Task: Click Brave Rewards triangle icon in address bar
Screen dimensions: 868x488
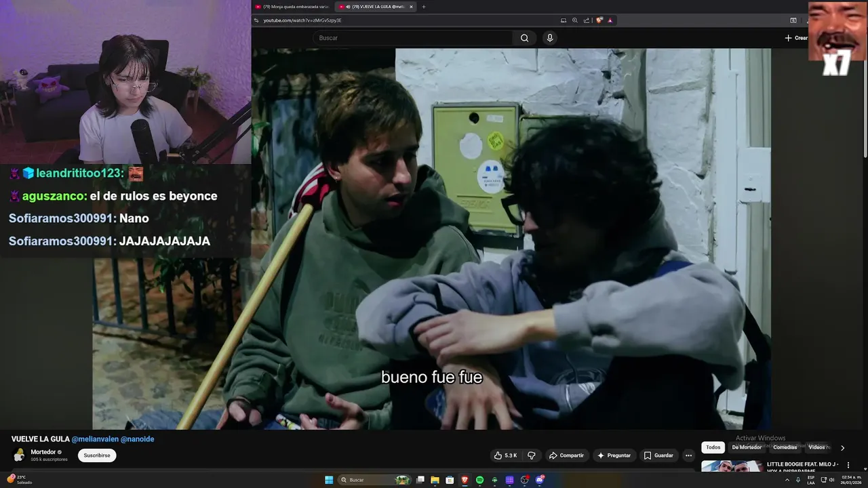Action: pos(610,20)
